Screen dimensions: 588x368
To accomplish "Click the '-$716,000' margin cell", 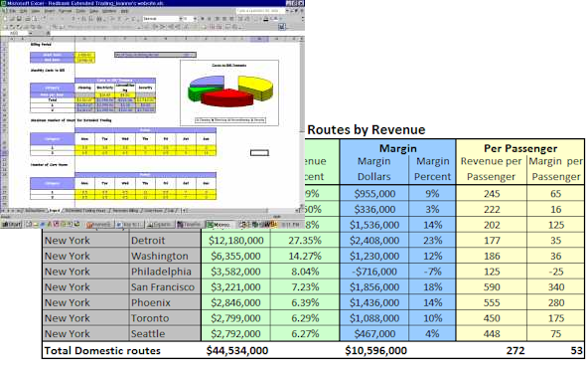I will 373,272.
